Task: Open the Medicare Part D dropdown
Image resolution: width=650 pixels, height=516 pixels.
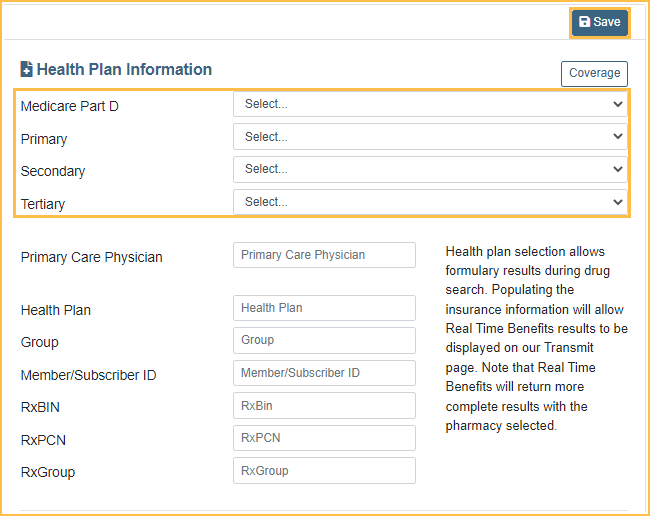Action: 430,104
